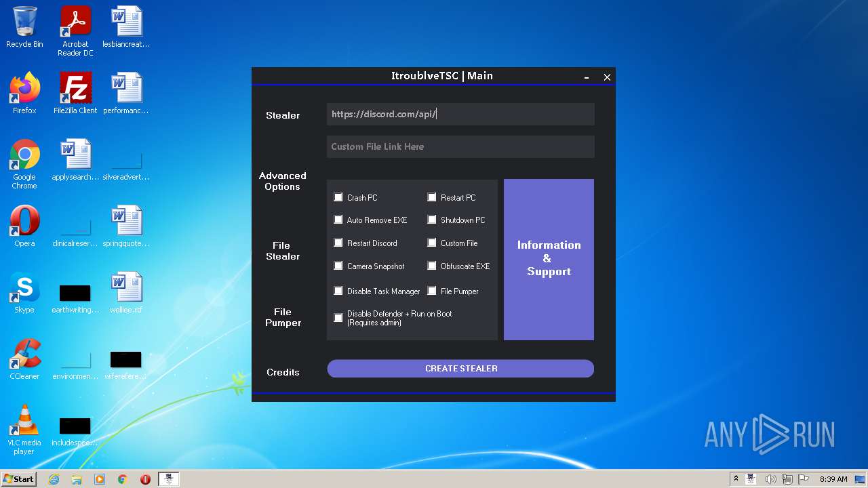This screenshot has height=488, width=868.
Task: Open VLC media player desktop shortcut
Action: click(24, 430)
